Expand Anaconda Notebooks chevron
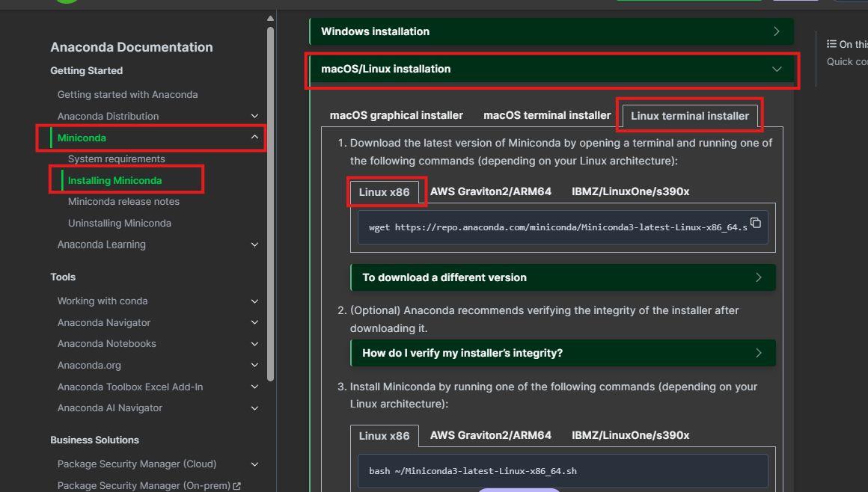This screenshot has height=492, width=868. (254, 344)
